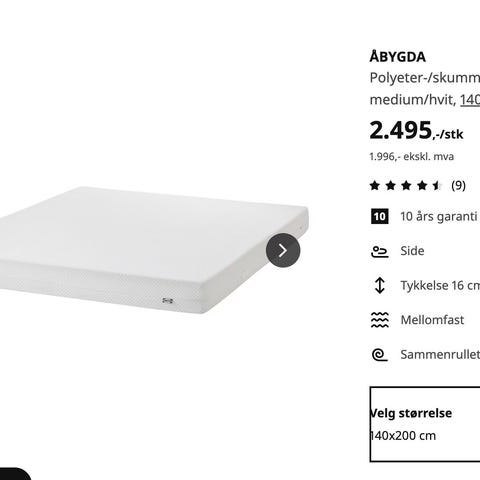Click the Side sleeping position label
This screenshot has width=480, height=480.
(412, 251)
